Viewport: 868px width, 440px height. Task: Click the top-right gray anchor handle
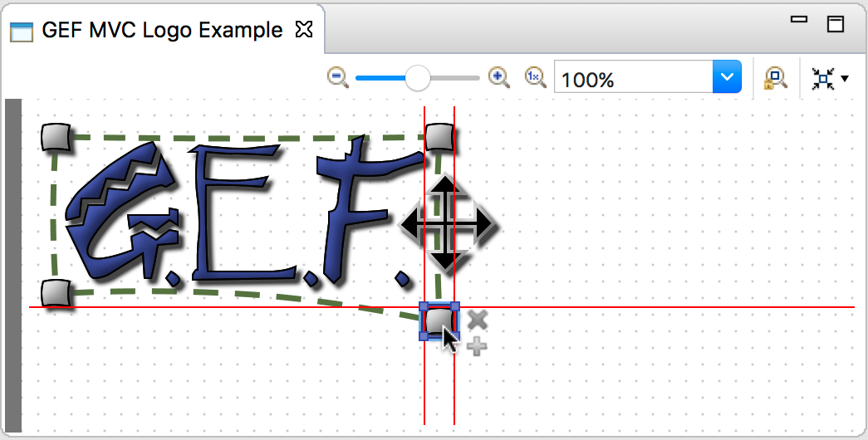click(x=439, y=137)
